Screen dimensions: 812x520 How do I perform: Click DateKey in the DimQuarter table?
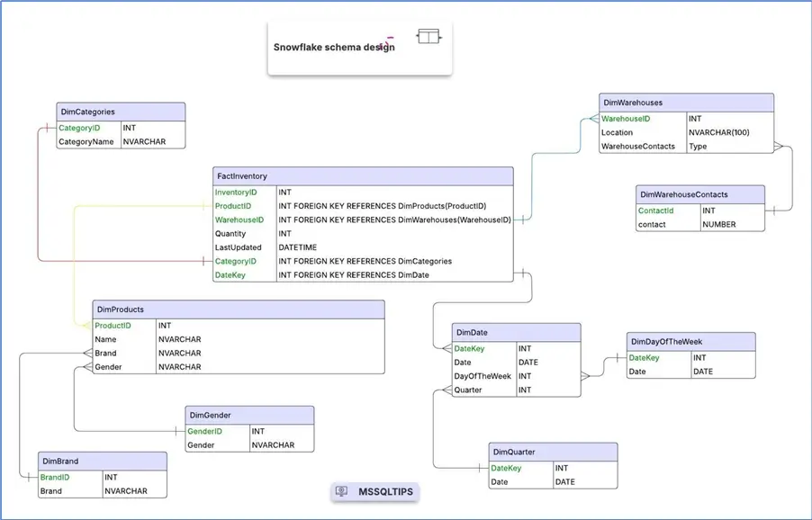coord(506,468)
